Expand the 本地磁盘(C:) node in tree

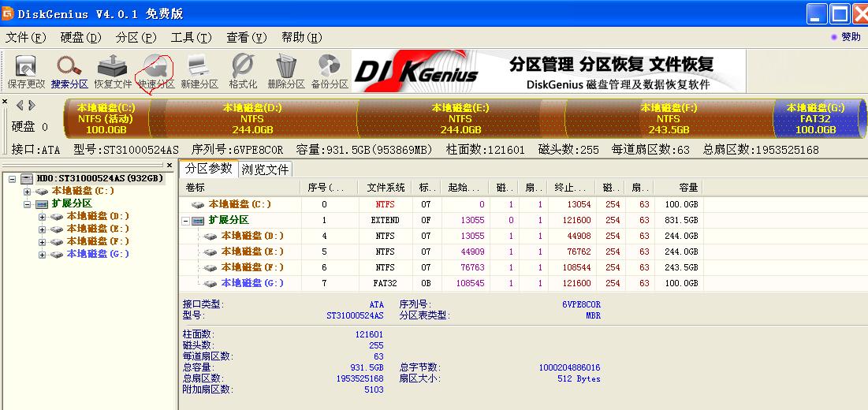(x=27, y=192)
